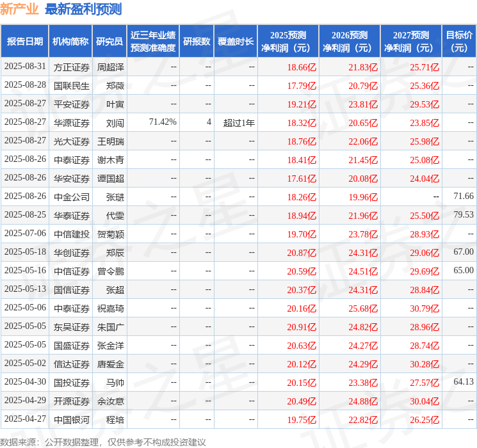Click analyst name 刘闯
The width and height of the screenshot is (477, 448).
click(x=115, y=123)
